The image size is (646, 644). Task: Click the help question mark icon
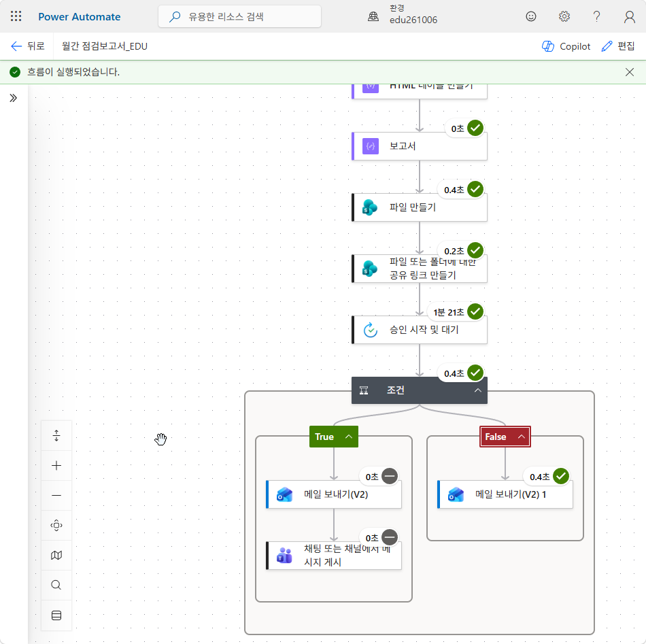pos(596,16)
